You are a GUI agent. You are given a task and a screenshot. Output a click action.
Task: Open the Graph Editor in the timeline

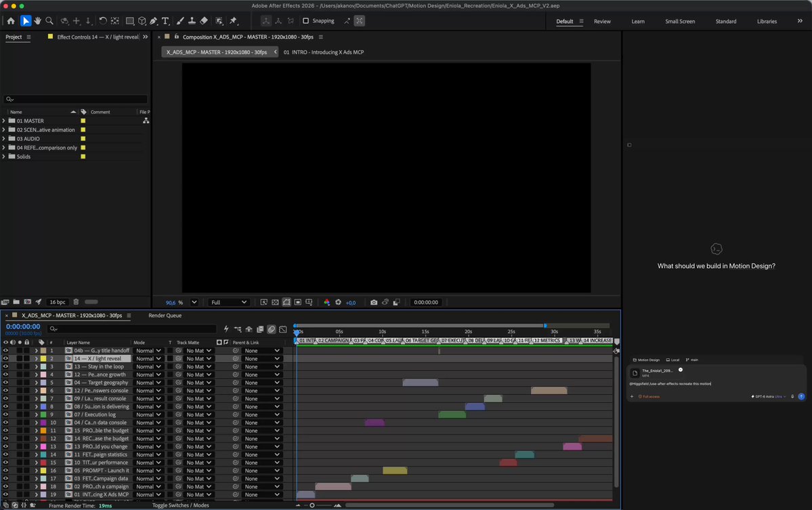click(x=283, y=329)
